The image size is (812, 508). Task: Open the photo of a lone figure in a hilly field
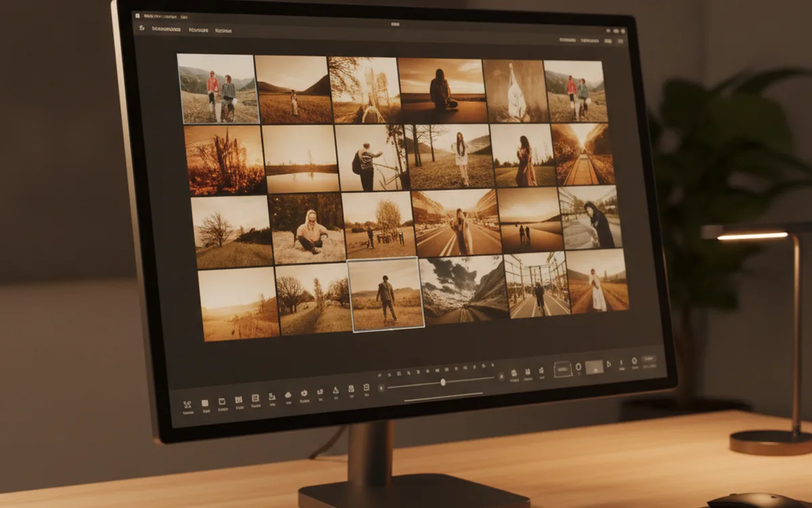tap(295, 89)
